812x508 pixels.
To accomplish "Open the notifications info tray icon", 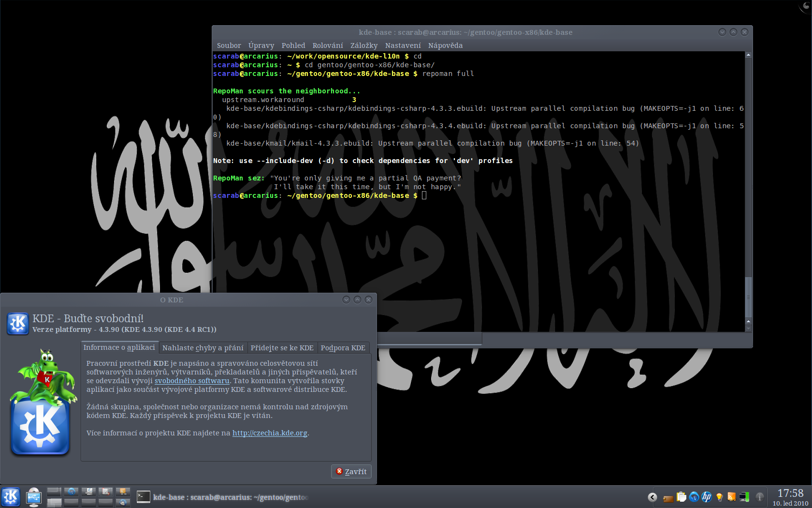I will pyautogui.click(x=759, y=497).
